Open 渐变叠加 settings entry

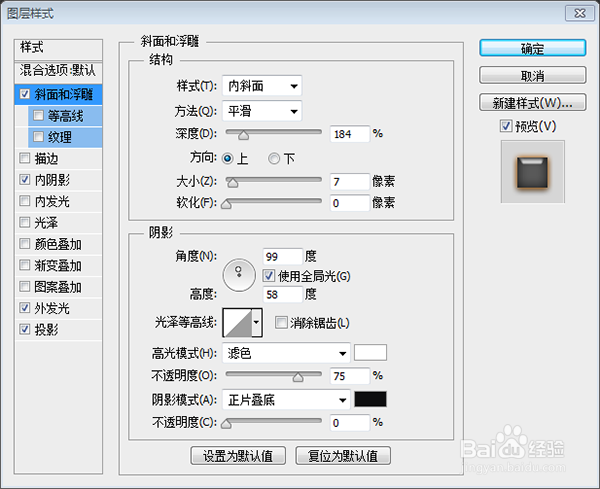coord(58,266)
